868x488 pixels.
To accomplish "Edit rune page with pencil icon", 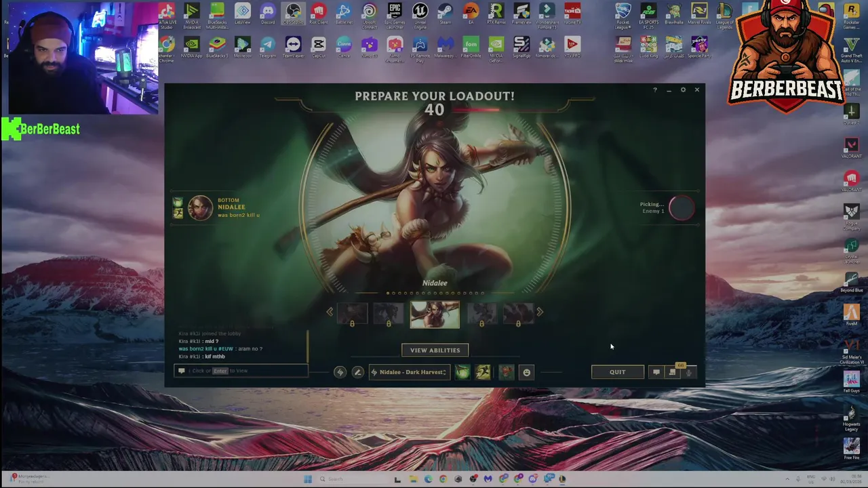I will click(358, 372).
